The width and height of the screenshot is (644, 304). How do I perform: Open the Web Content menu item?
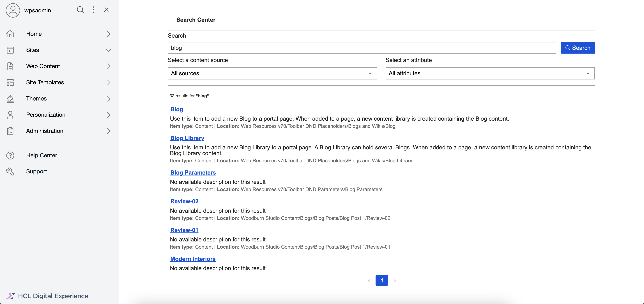[43, 66]
